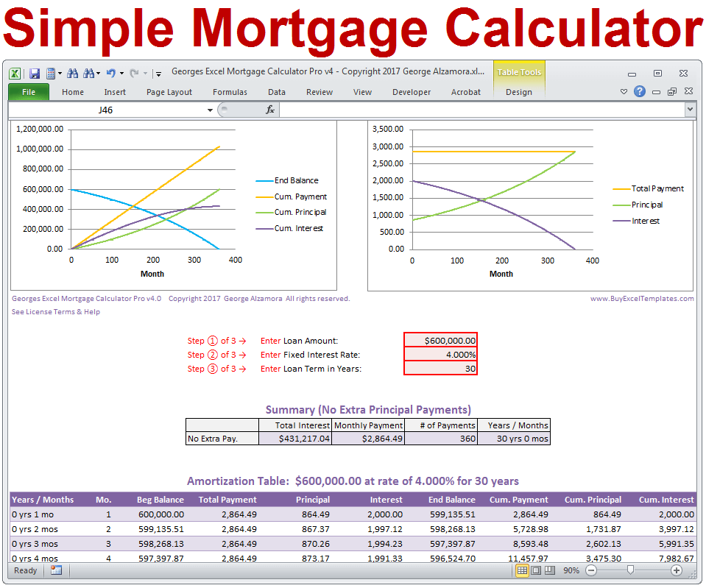
Task: Minimize the ribbon using the chevron toggle
Action: [624, 91]
